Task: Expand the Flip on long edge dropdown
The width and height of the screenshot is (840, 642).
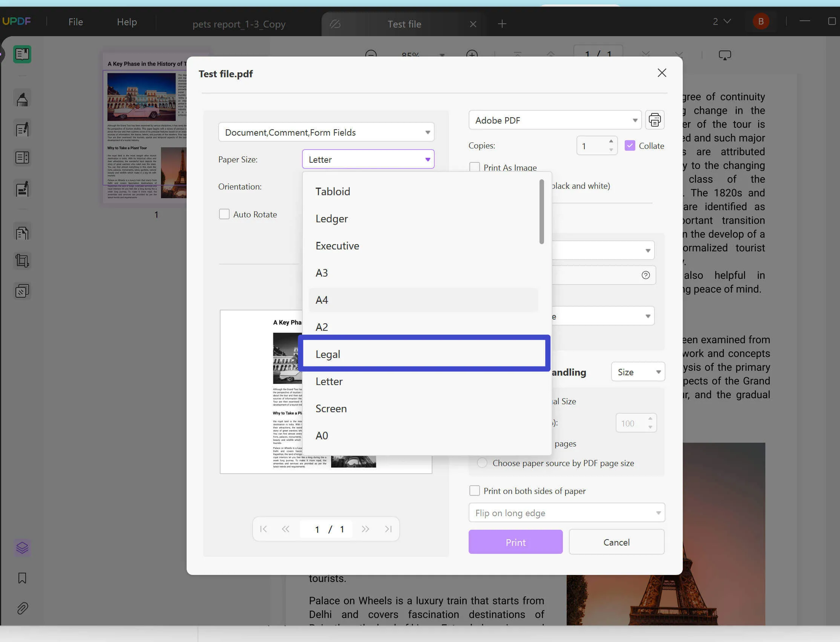Action: pos(566,512)
